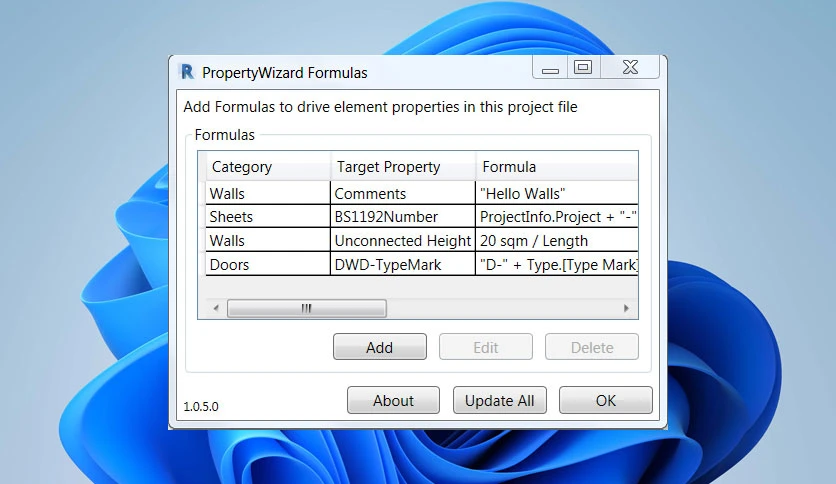Viewport: 836px width, 484px height.
Task: Select the BS1192Number property cell
Action: (403, 216)
